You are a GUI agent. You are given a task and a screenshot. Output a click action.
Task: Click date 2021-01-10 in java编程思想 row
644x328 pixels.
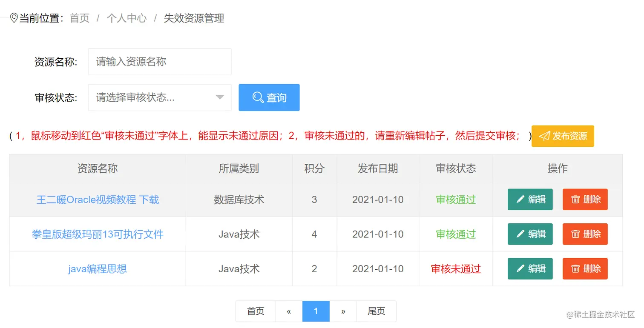click(378, 269)
